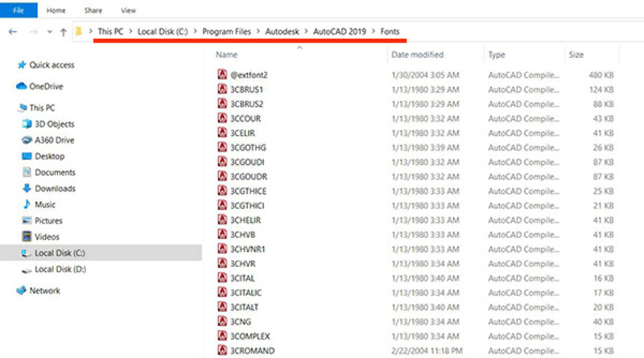Navigate to This PC in address bar
The height and width of the screenshot is (358, 644).
(110, 31)
